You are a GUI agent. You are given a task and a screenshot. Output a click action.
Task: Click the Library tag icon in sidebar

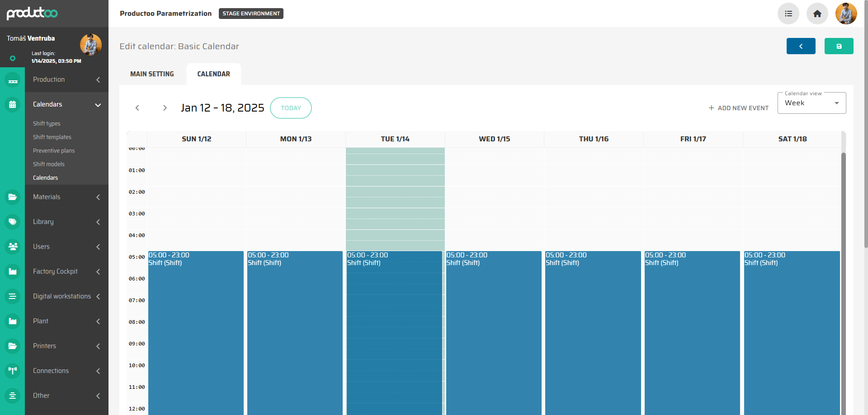pyautogui.click(x=13, y=222)
